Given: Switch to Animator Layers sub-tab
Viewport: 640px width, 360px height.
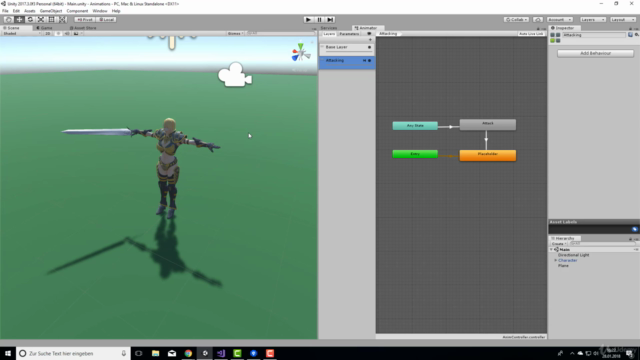Looking at the screenshot, I should point(329,34).
